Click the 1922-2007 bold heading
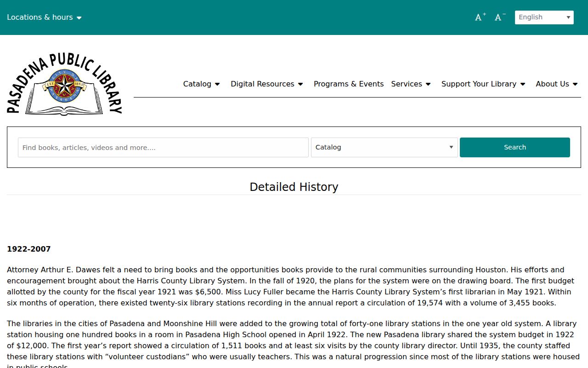Image resolution: width=588 pixels, height=368 pixels. point(29,249)
